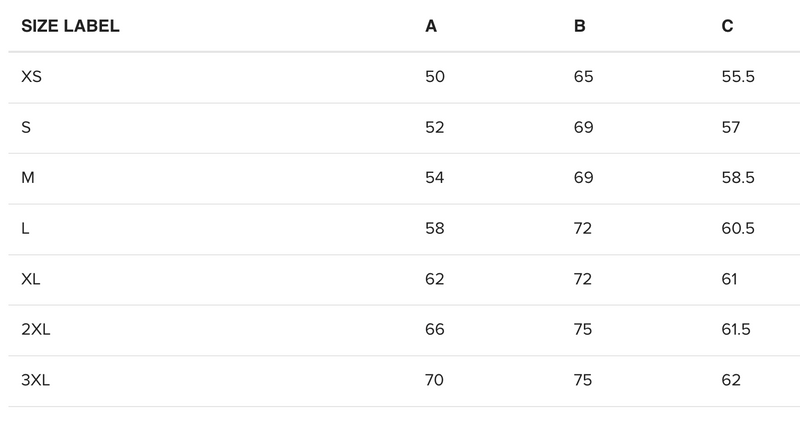This screenshot has width=800, height=424.
Task: Click value 61.5 in 2XL row
Action: [735, 330]
